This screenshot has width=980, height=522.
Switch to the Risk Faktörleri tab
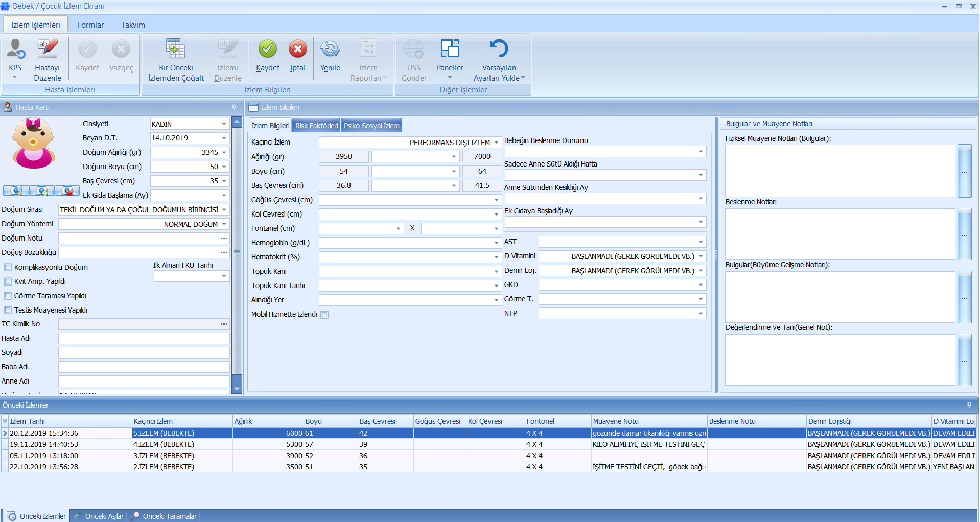click(316, 126)
